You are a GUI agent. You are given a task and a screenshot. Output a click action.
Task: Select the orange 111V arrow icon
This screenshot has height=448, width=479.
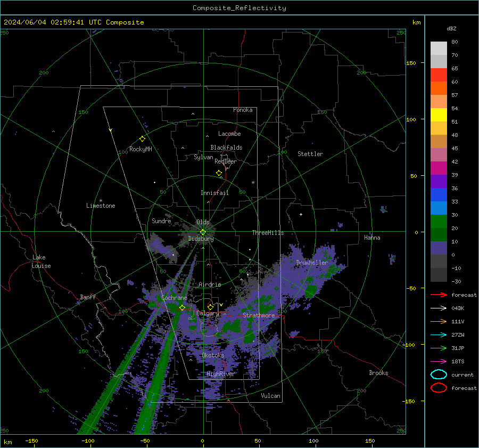(x=439, y=321)
